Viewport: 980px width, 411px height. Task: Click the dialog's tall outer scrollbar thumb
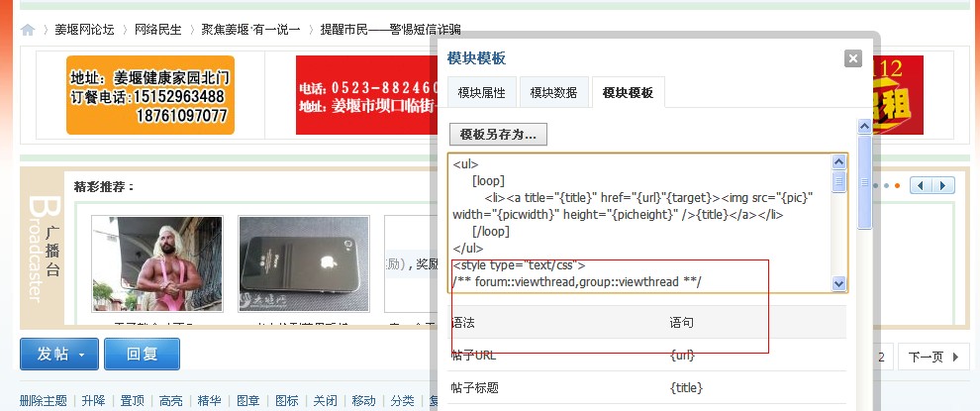point(864,182)
